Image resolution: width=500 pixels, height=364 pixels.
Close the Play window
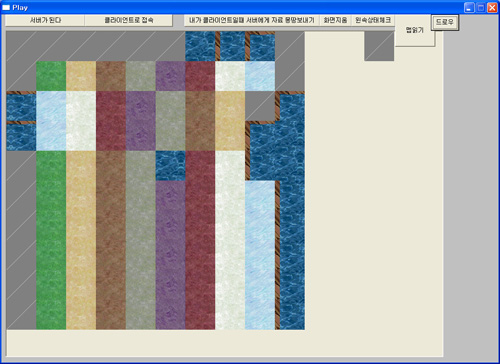click(492, 8)
